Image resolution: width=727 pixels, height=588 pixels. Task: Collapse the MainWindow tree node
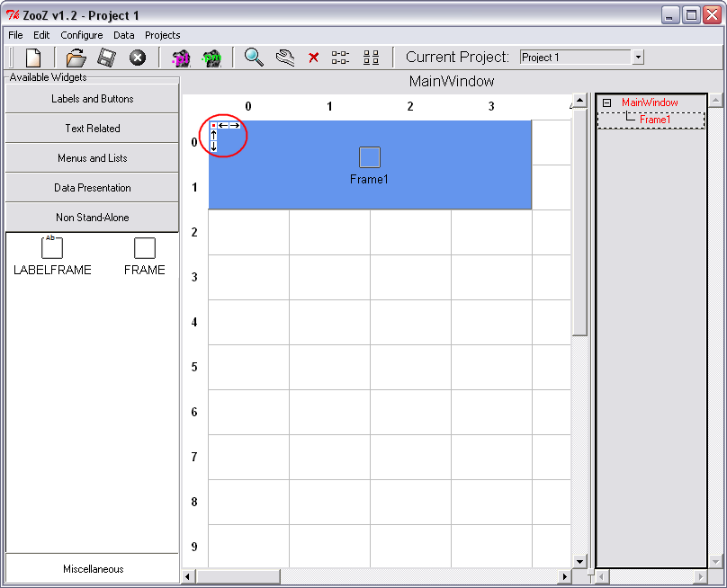(606, 102)
